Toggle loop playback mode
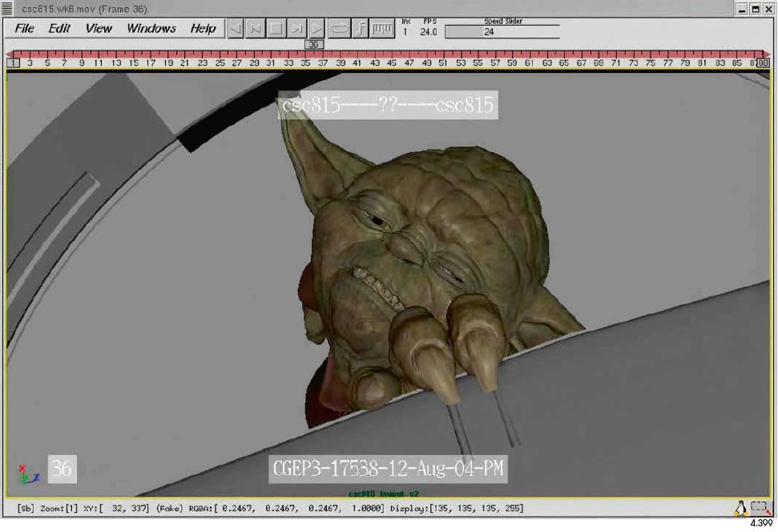This screenshot has height=532, width=778. coord(339,28)
